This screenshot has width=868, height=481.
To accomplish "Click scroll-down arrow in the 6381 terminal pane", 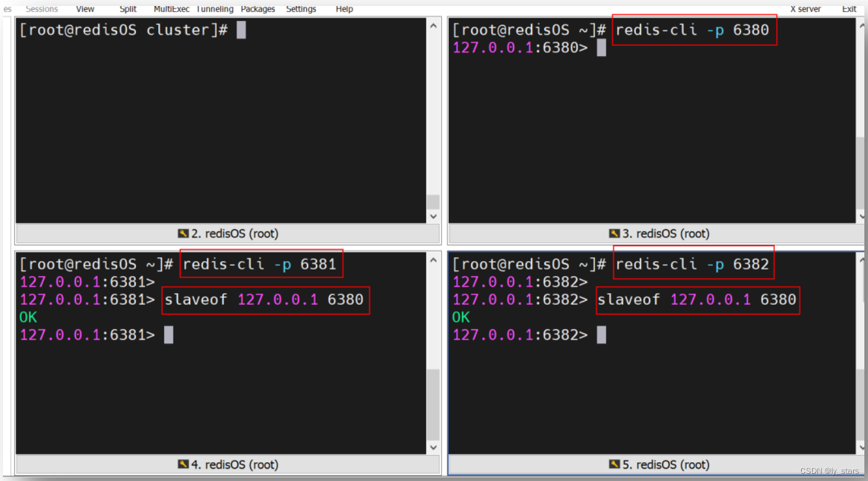I will [x=433, y=448].
